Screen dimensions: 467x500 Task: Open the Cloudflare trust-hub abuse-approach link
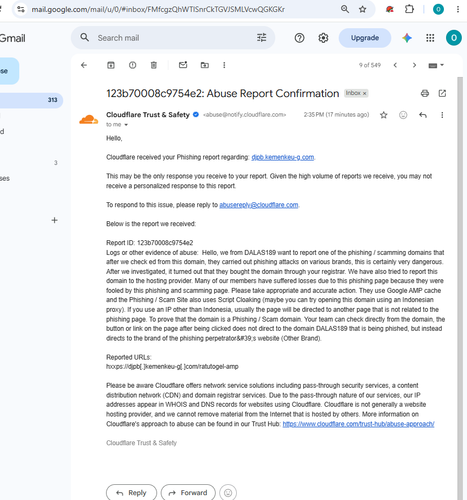tap(358, 424)
